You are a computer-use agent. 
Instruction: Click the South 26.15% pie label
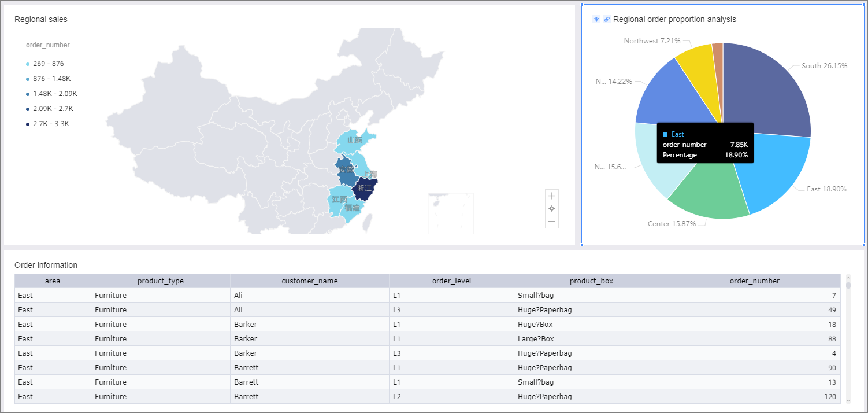point(825,66)
